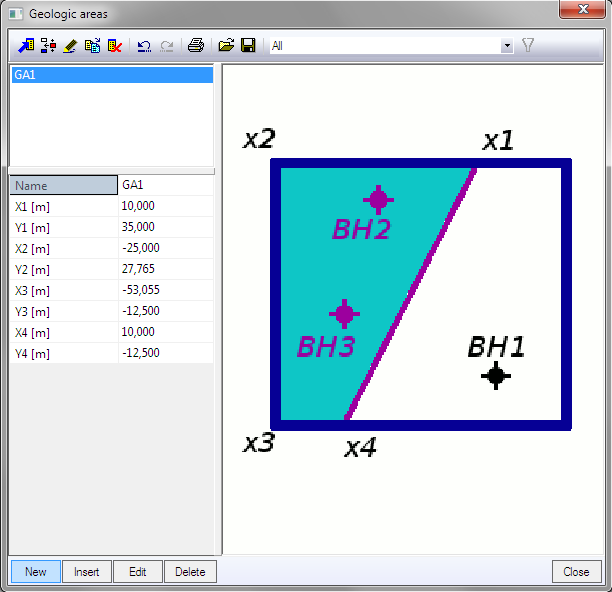Click the BH2 borehole marker in diagram
This screenshot has height=592, width=612.
pyautogui.click(x=378, y=200)
